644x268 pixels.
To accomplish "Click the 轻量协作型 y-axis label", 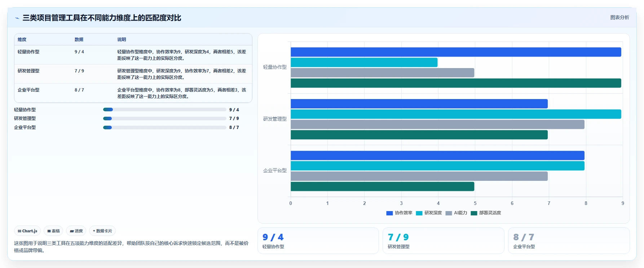I will [275, 67].
